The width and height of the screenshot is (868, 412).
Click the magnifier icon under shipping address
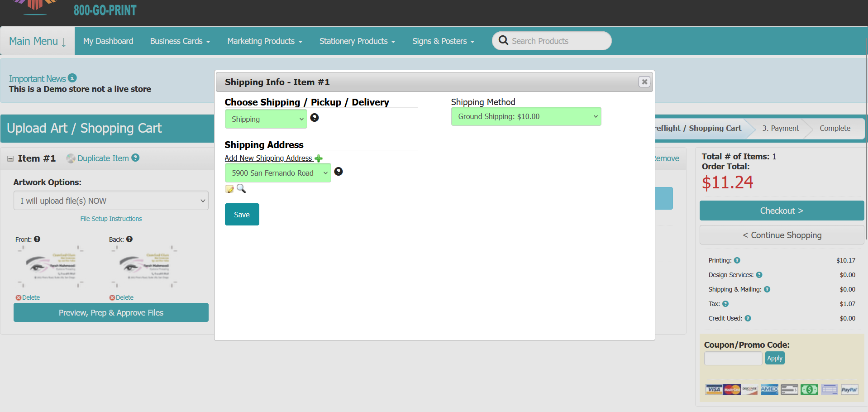[x=241, y=188]
